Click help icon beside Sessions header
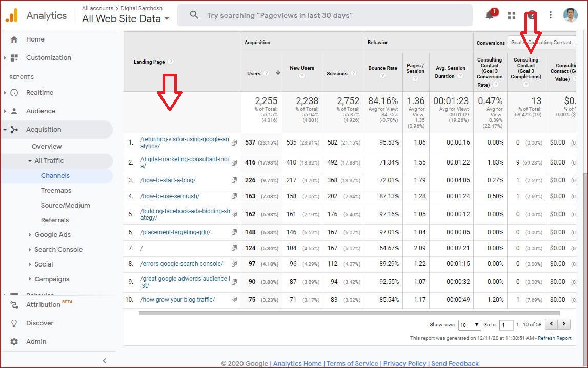The width and height of the screenshot is (588, 368). [x=353, y=73]
